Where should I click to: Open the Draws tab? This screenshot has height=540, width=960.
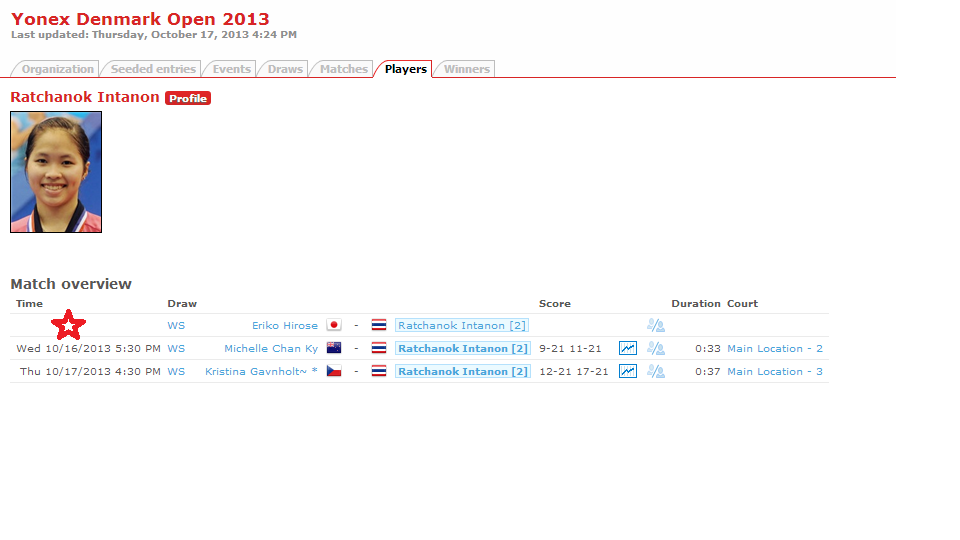coord(285,69)
